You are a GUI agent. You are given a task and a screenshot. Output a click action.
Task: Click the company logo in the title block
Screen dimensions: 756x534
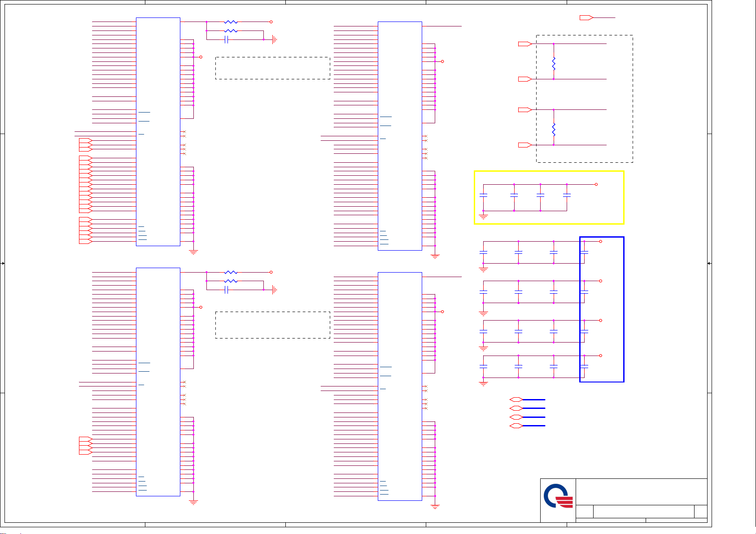(x=558, y=496)
